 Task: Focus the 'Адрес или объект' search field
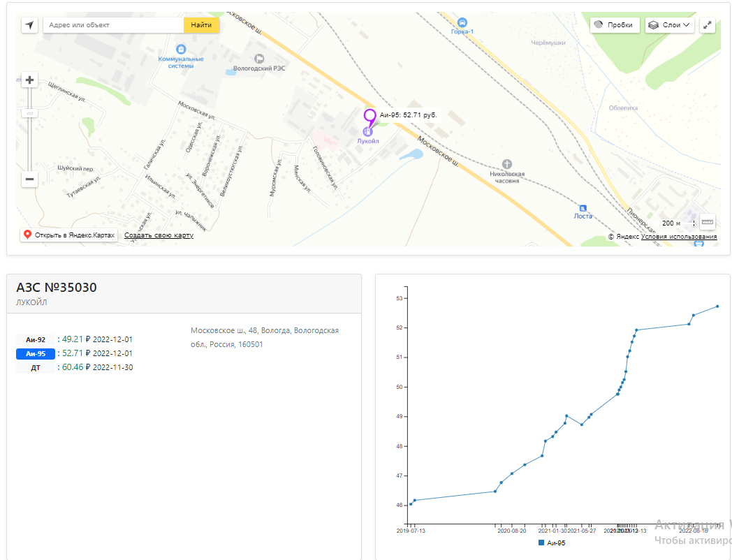click(113, 24)
